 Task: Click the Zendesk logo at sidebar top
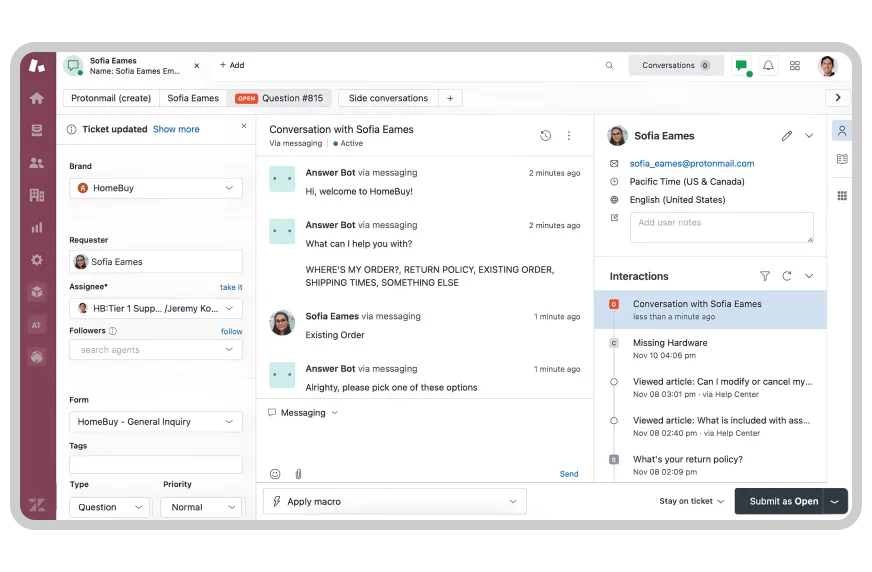(37, 66)
